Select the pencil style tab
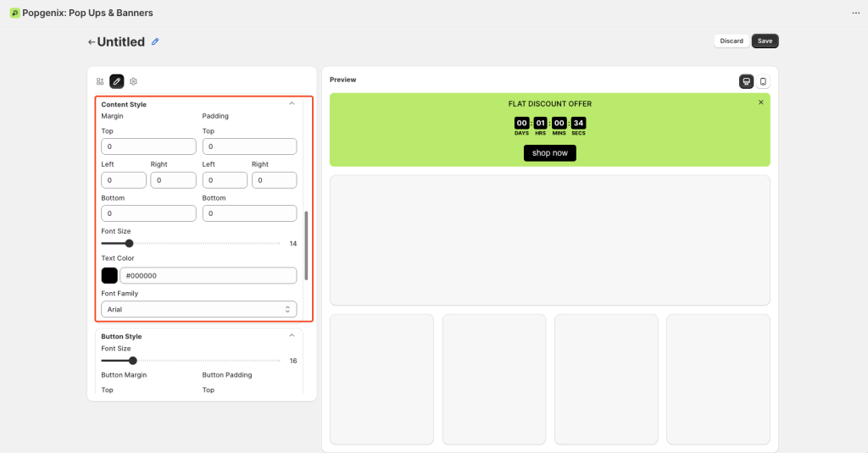 coord(117,81)
